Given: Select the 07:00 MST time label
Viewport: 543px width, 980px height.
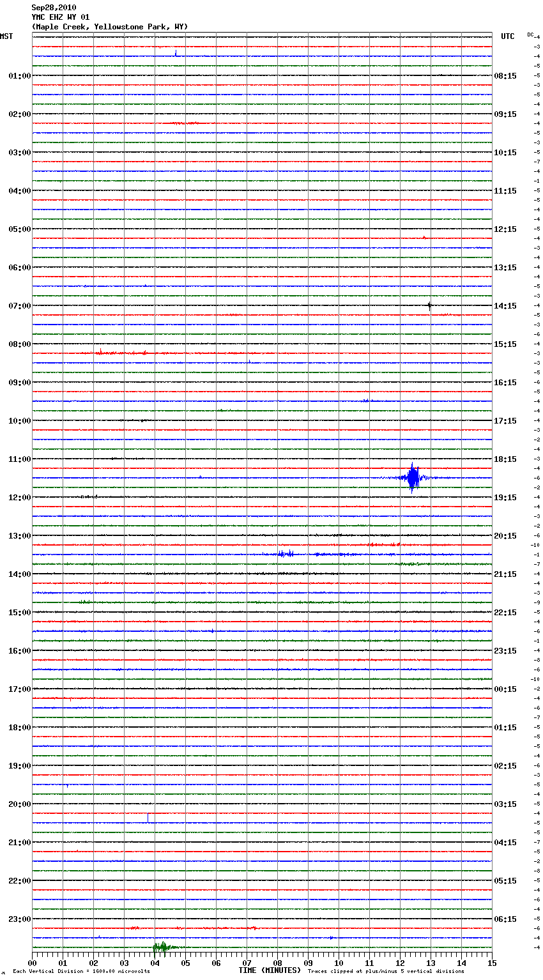Looking at the screenshot, I should pyautogui.click(x=19, y=306).
